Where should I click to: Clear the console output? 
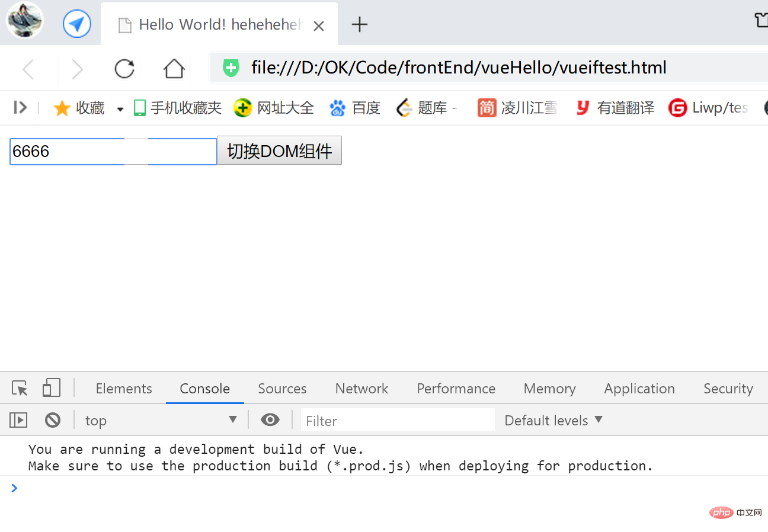pyautogui.click(x=52, y=419)
